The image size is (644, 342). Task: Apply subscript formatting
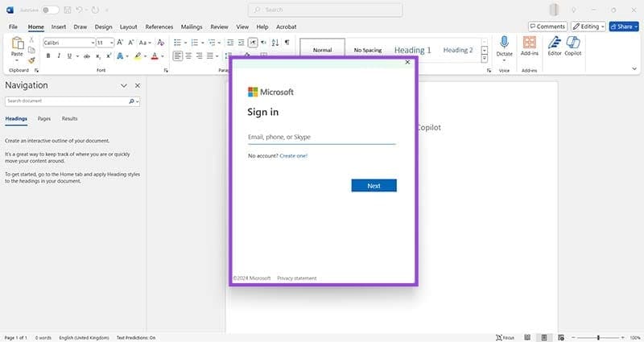point(98,56)
